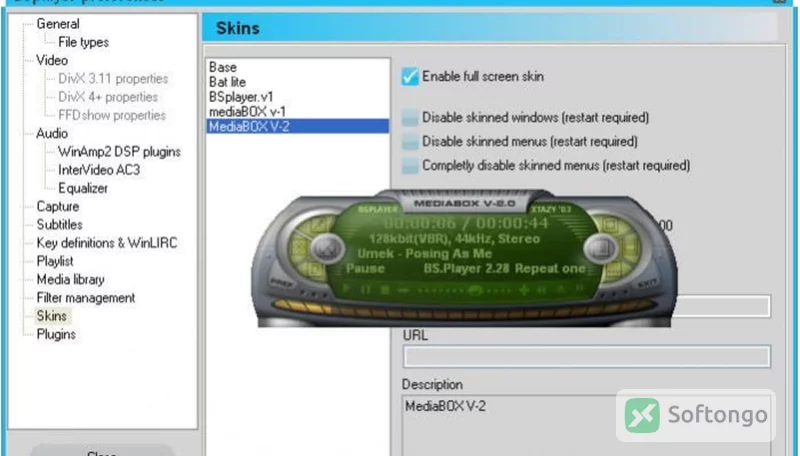Open the Equalizer settings page

pos(83,188)
